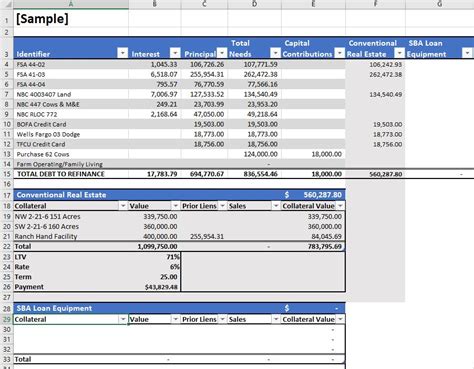Select column A header

coord(71,4)
